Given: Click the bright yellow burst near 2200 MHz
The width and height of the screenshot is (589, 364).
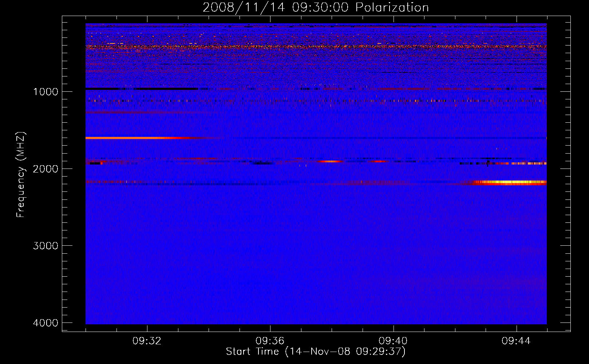Looking at the screenshot, I should click(510, 182).
